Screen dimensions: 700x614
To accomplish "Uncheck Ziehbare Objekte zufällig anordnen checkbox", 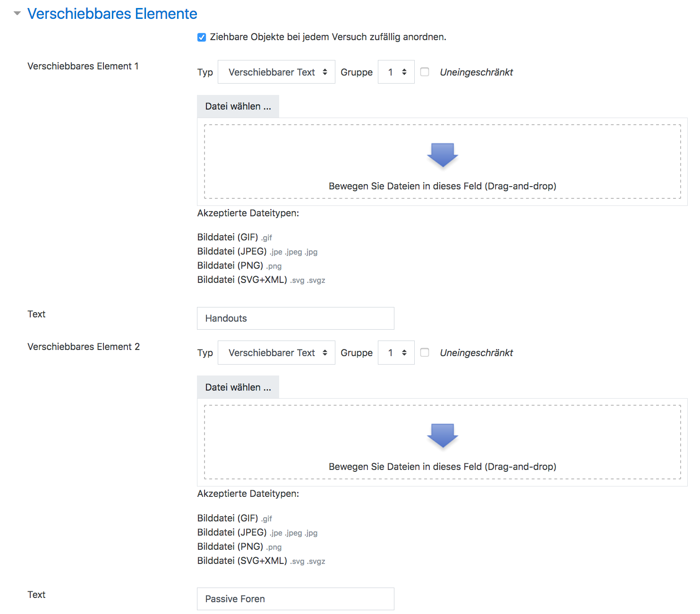I will (x=202, y=37).
